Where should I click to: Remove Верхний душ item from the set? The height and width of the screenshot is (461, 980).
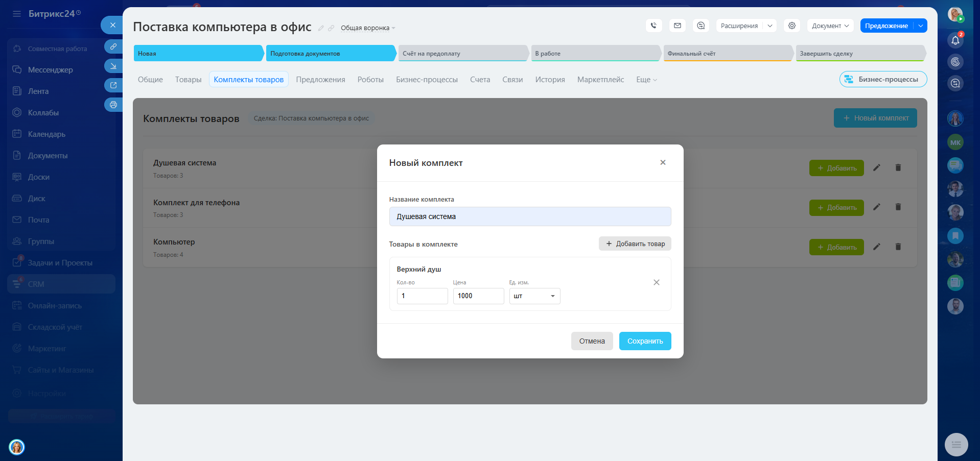[x=656, y=282]
